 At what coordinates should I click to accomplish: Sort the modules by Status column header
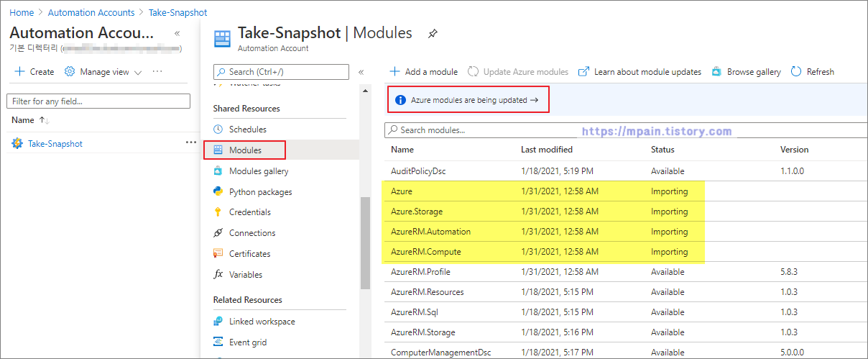662,150
